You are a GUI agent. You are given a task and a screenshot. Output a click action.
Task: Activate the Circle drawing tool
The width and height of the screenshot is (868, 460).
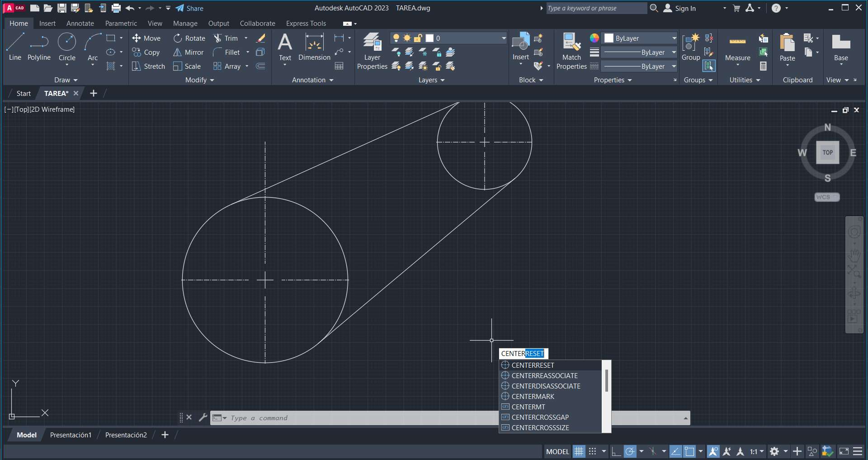tap(67, 47)
